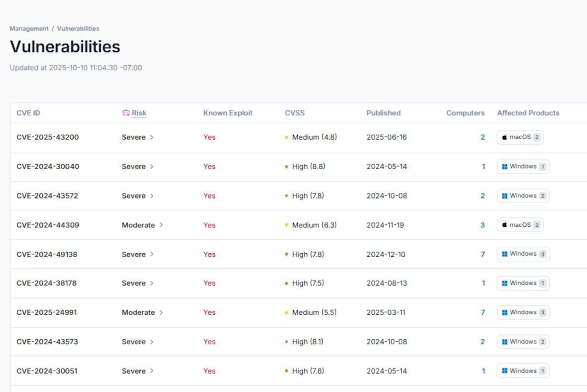Open computers count 3 for CVE-2024-44309
Image resolution: width=587 pixels, height=392 pixels.
[483, 225]
